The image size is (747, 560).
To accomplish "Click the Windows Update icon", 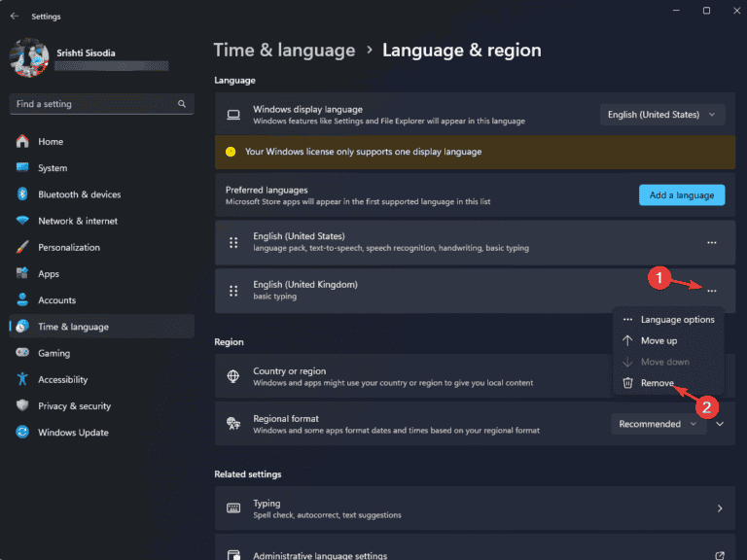I will pos(22,432).
